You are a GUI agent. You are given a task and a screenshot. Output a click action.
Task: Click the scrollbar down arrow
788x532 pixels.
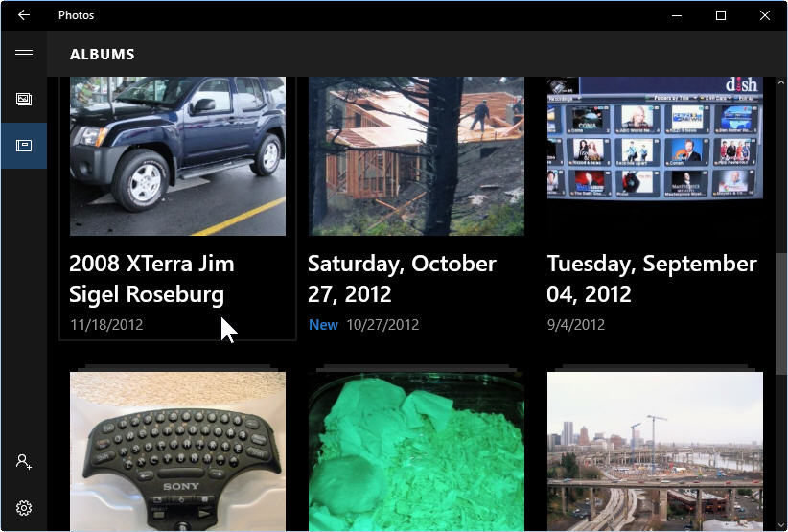pyautogui.click(x=780, y=523)
